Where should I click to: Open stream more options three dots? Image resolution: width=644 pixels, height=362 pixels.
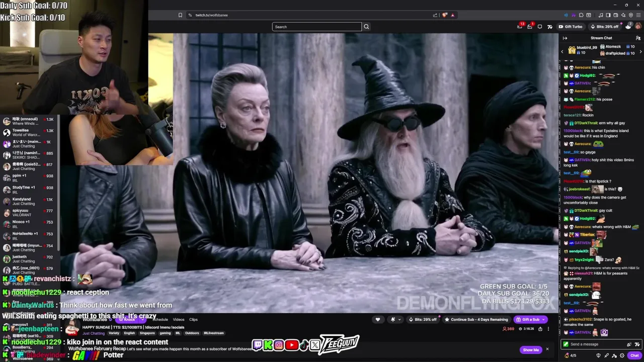pos(548,329)
